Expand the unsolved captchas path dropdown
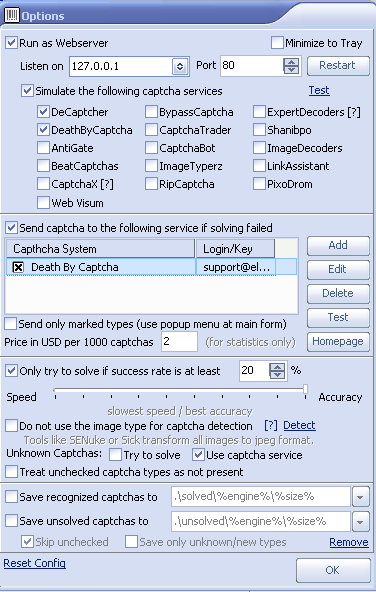Image resolution: width=376 pixels, height=592 pixels. click(361, 521)
